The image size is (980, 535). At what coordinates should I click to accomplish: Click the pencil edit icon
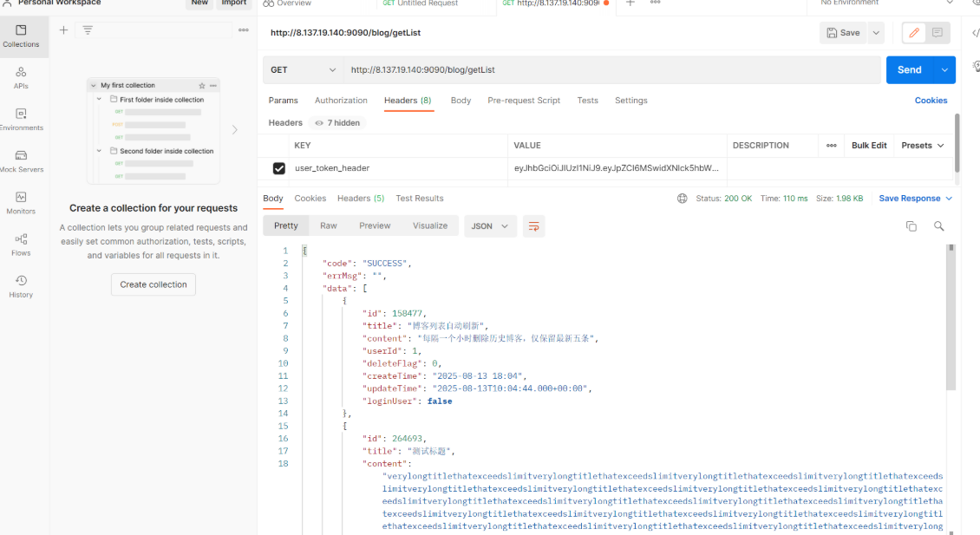click(x=914, y=32)
